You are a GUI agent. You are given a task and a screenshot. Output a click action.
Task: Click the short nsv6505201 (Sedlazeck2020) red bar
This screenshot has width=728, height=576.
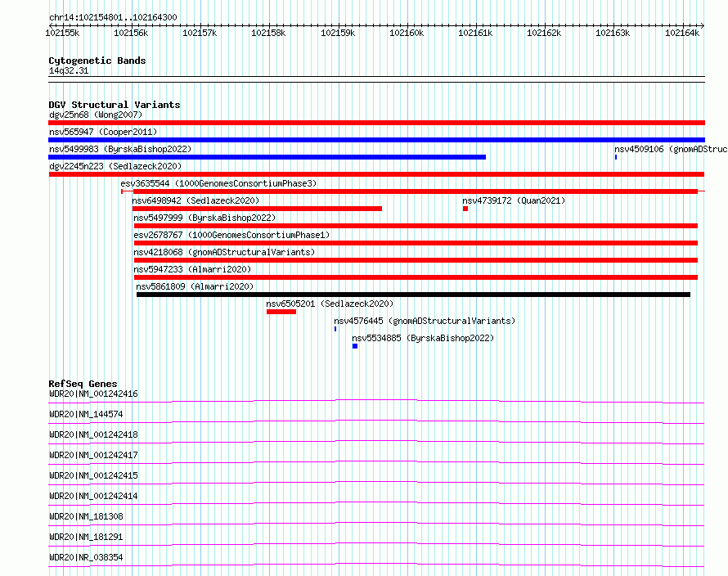point(281,312)
